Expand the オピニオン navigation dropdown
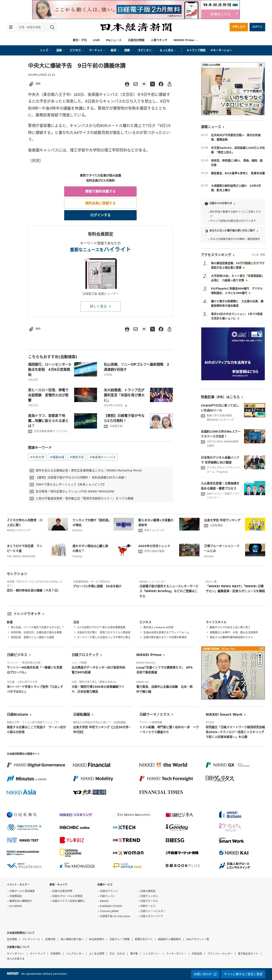This screenshot has width=272, height=980. pyautogui.click(x=146, y=50)
